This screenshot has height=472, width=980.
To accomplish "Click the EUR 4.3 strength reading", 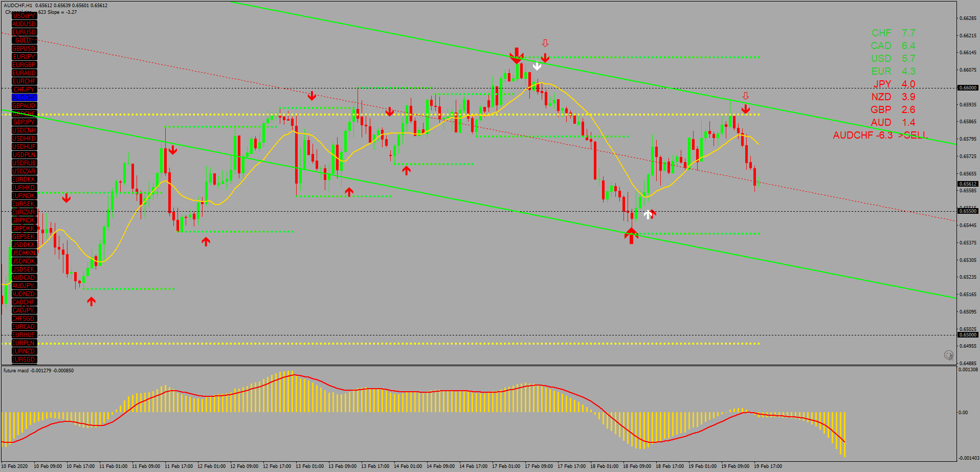I will pos(894,71).
